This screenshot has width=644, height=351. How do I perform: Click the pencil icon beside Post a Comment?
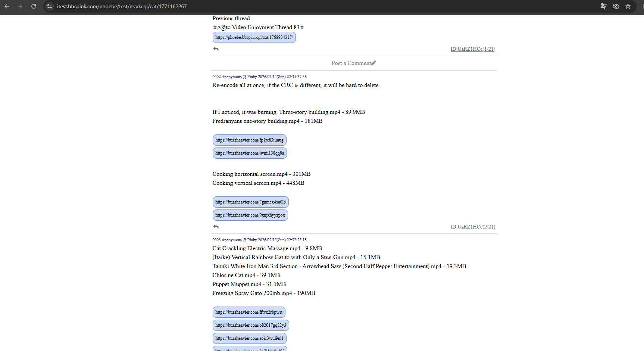coord(374,63)
